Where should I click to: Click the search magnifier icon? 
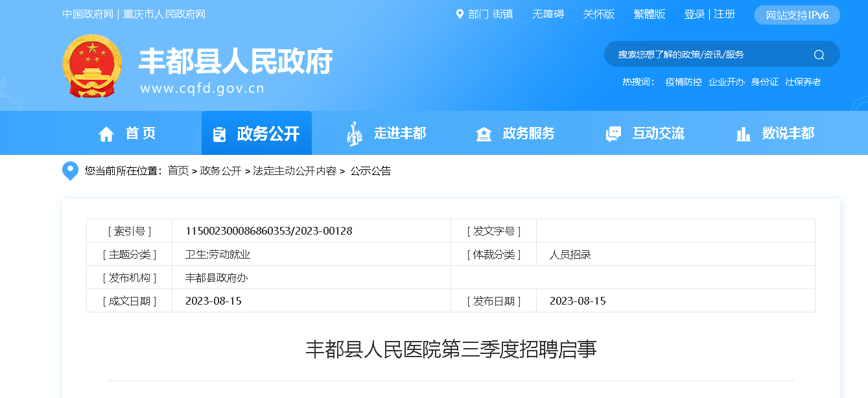pos(819,54)
